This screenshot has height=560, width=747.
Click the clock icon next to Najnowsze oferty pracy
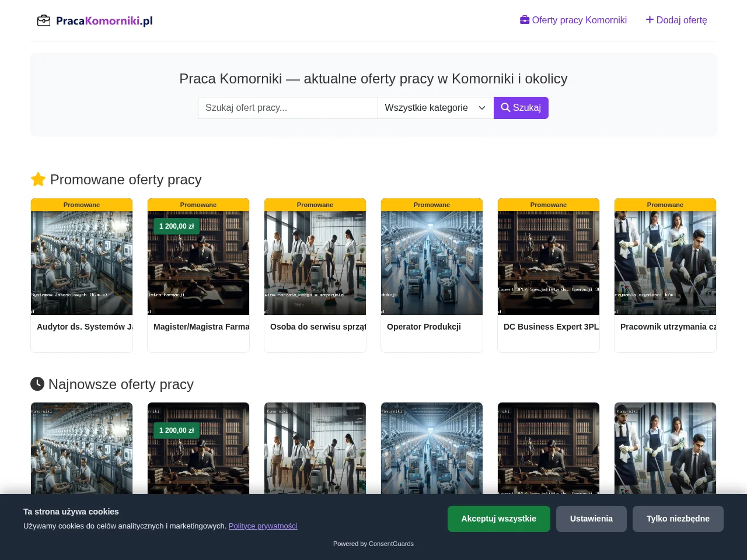pos(37,384)
